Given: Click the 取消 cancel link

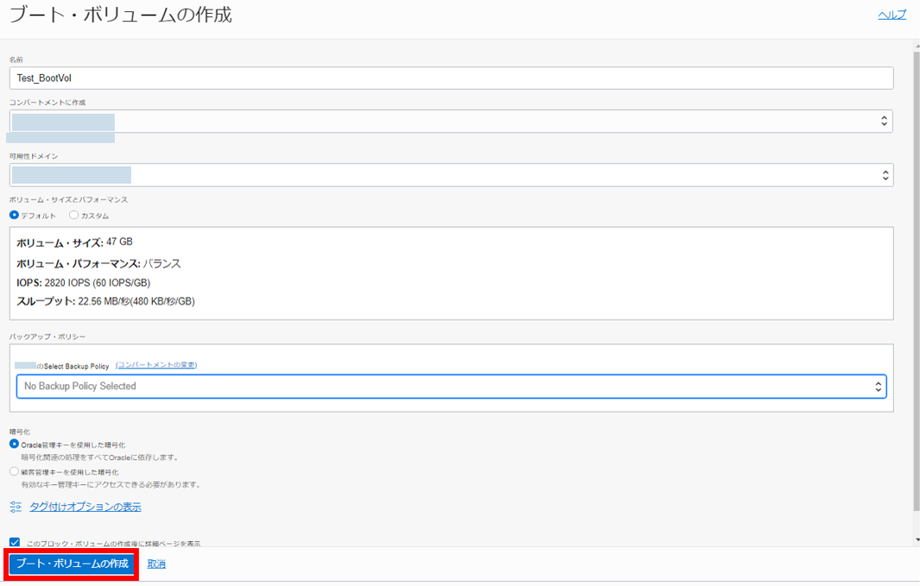Looking at the screenshot, I should coord(156,564).
